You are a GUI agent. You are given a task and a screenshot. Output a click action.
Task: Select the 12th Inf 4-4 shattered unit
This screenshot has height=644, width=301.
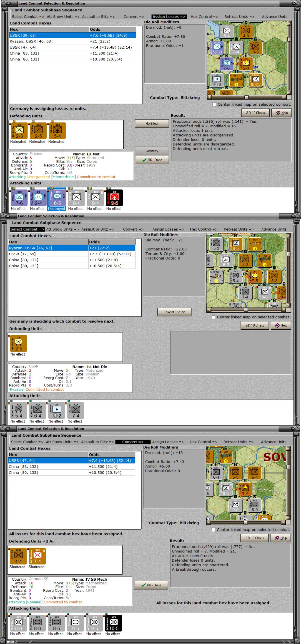pyautogui.click(x=18, y=556)
